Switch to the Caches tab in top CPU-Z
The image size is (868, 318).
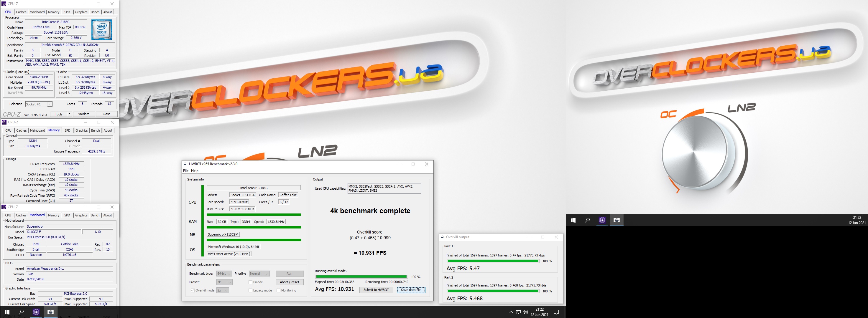click(21, 12)
